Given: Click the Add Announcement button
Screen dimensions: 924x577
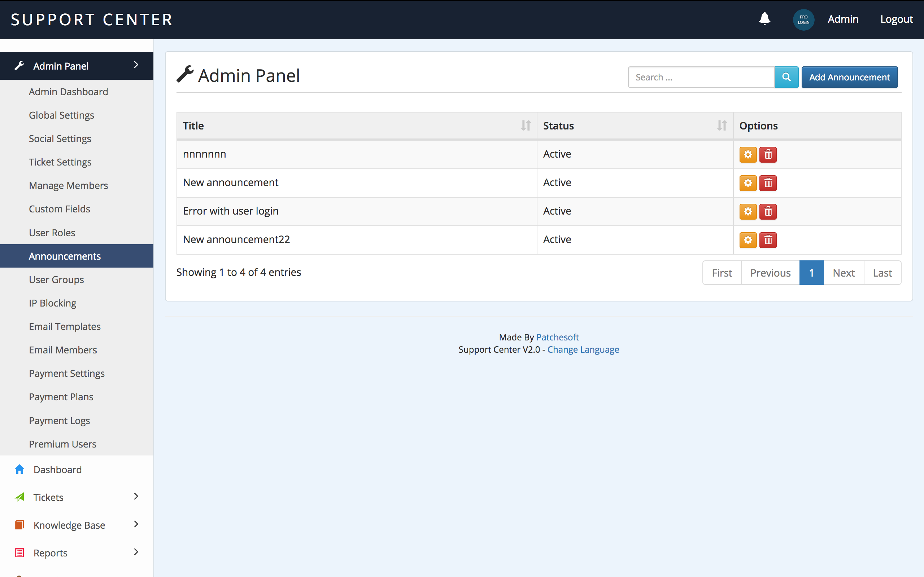Looking at the screenshot, I should click(x=849, y=77).
